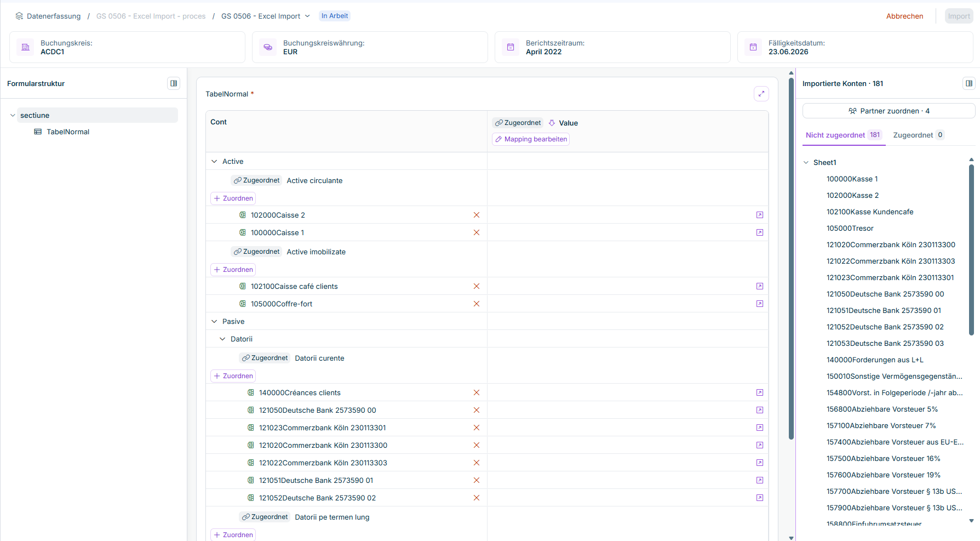The height and width of the screenshot is (541, 980).
Task: Collapse the Pasive group row
Action: (x=214, y=321)
